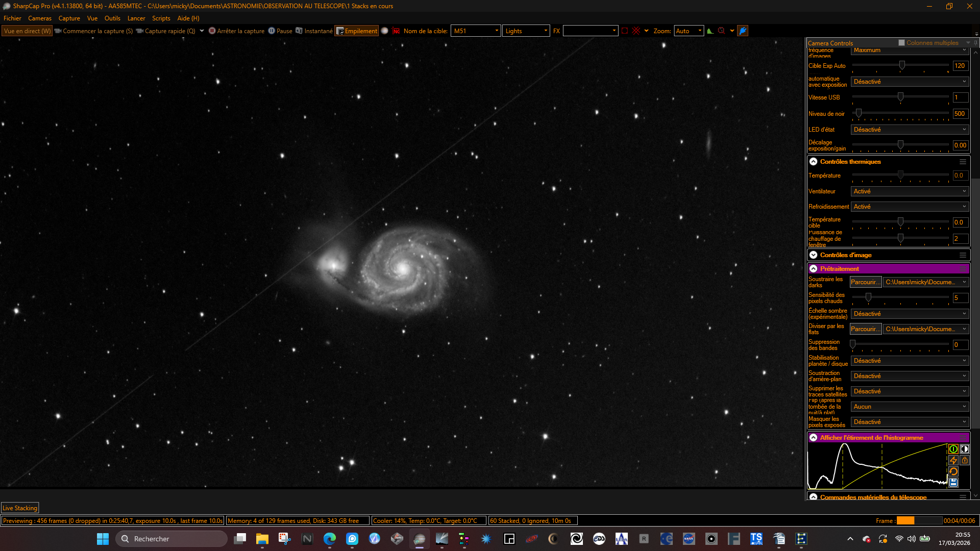
Task: Click the auto-stretch lightning bolt icon
Action: coord(953,460)
